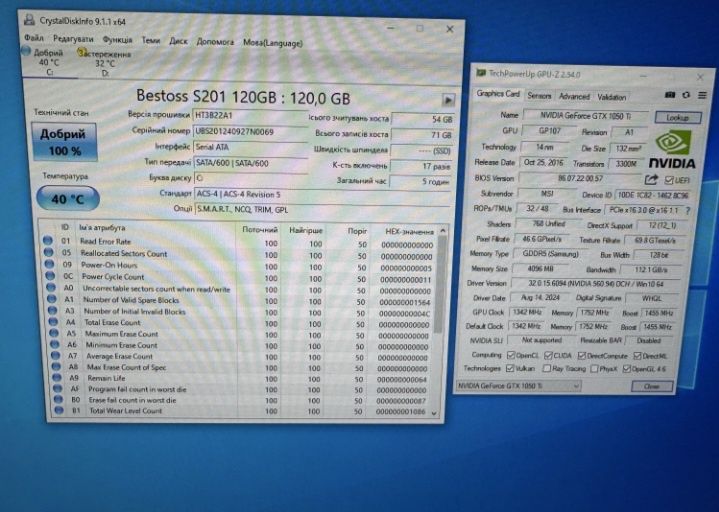
Task: Open GPU-Z hamburger menu icon
Action: pos(702,96)
